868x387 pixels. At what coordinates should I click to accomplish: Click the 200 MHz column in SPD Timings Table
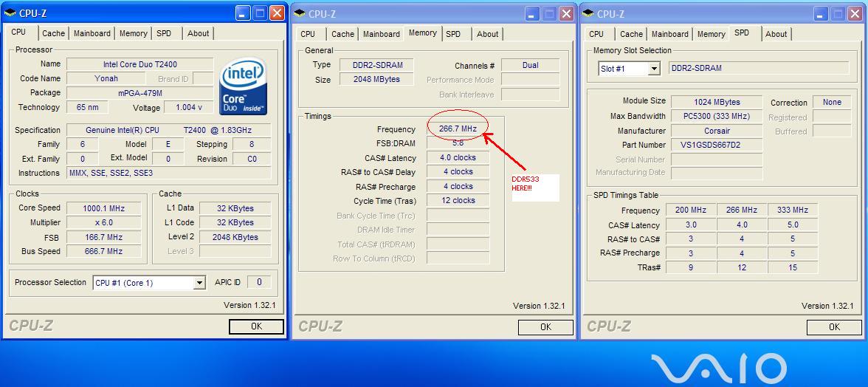pos(691,210)
